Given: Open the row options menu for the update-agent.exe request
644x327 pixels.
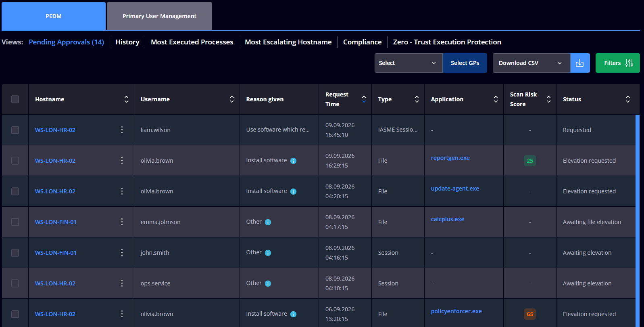Looking at the screenshot, I should click(x=122, y=191).
